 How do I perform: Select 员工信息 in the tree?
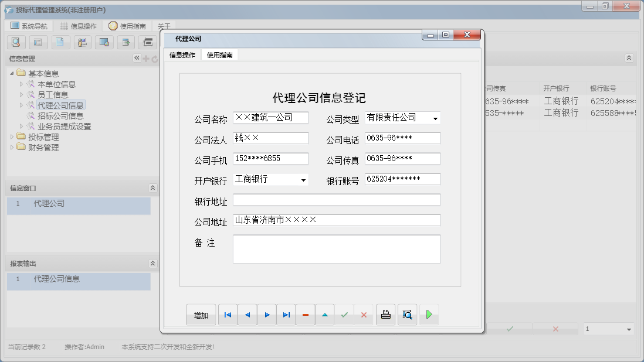click(53, 95)
